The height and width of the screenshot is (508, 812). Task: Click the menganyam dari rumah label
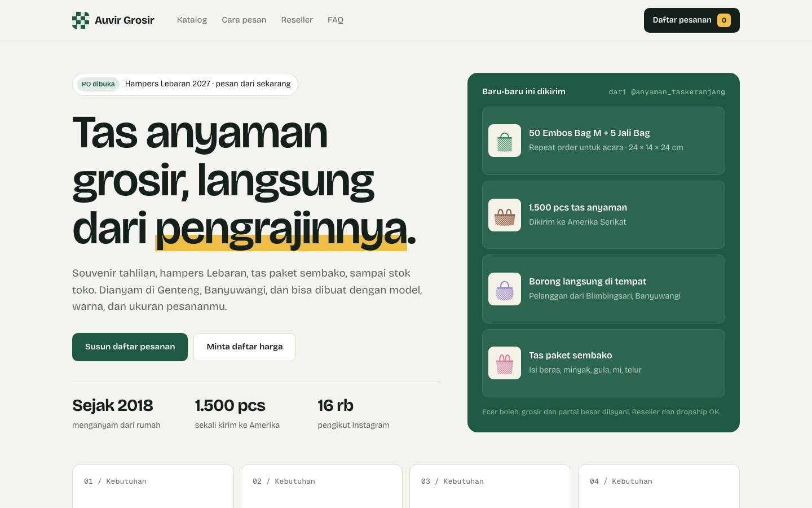116,425
